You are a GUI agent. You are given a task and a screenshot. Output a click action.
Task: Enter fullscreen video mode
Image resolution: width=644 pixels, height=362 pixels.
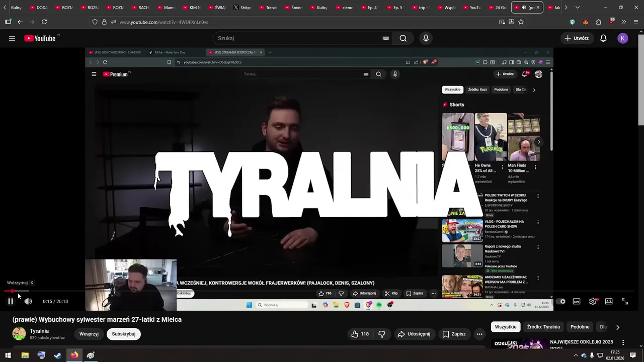(625, 301)
